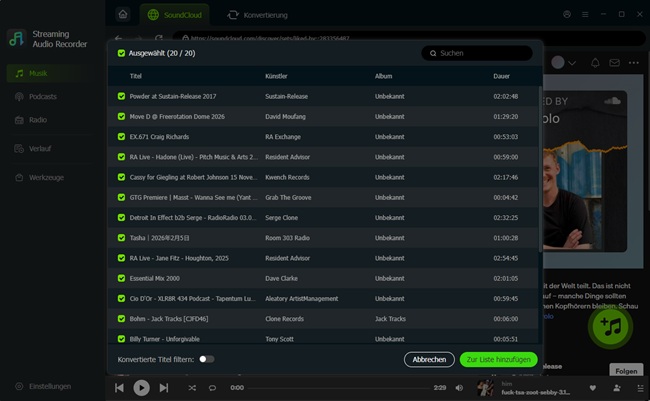Click the playlist cover artwork image
Viewport: 650px width, 401px height.
pos(585,171)
